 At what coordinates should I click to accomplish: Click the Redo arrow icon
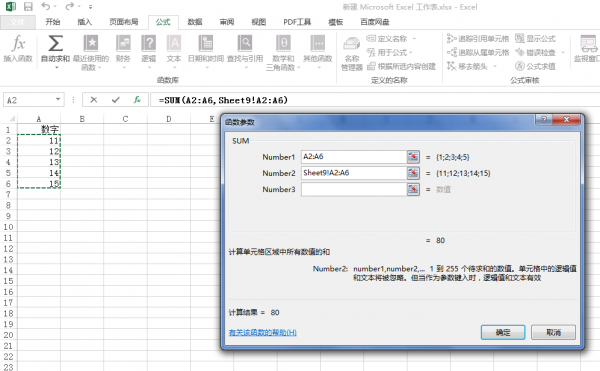point(69,6)
